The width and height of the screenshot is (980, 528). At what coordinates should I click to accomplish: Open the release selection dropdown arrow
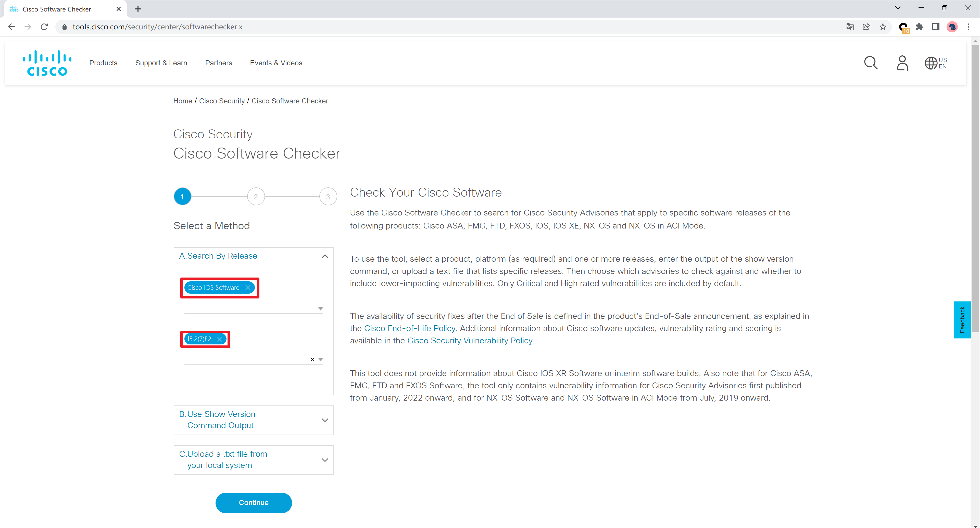coord(321,359)
